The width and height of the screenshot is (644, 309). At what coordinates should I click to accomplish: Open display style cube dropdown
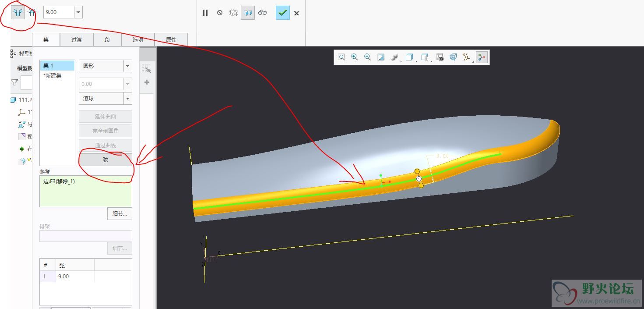pos(410,57)
